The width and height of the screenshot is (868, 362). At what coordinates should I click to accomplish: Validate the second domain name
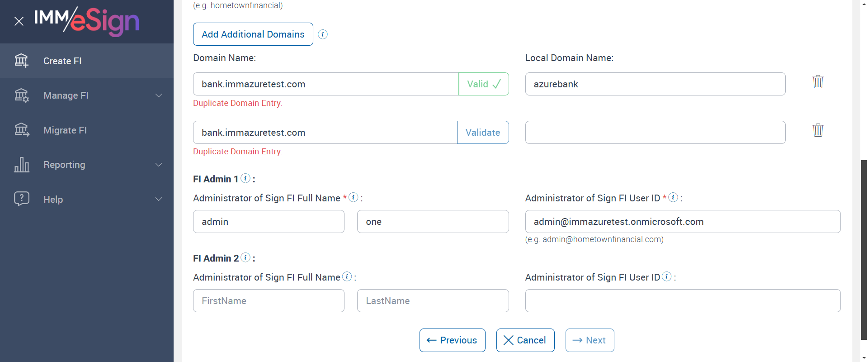pyautogui.click(x=482, y=133)
